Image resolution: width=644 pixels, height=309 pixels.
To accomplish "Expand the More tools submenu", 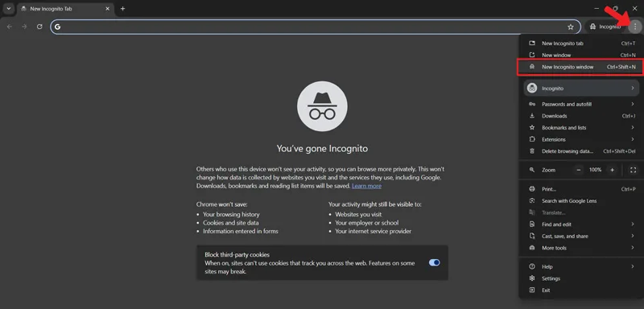I will tap(581, 248).
